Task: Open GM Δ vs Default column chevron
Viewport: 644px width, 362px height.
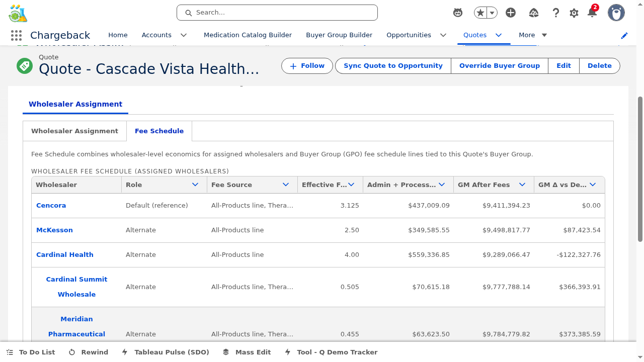Action: point(593,185)
